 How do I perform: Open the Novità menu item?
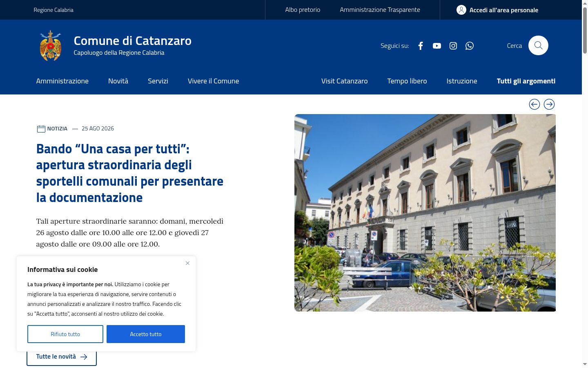tap(118, 81)
